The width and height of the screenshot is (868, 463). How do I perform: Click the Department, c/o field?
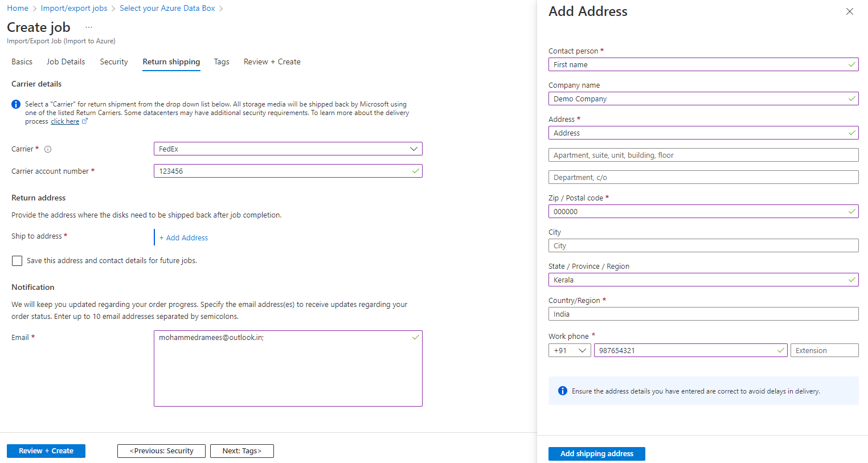(703, 177)
